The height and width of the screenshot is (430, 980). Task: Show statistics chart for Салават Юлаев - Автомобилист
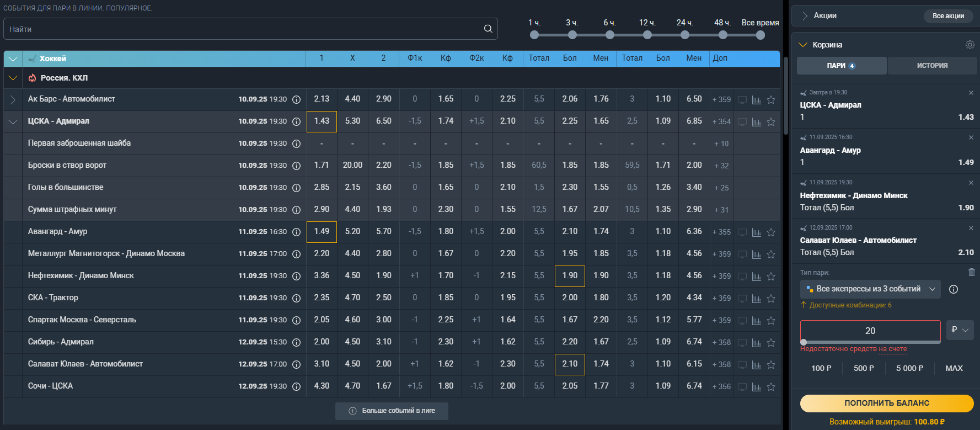pos(757,365)
